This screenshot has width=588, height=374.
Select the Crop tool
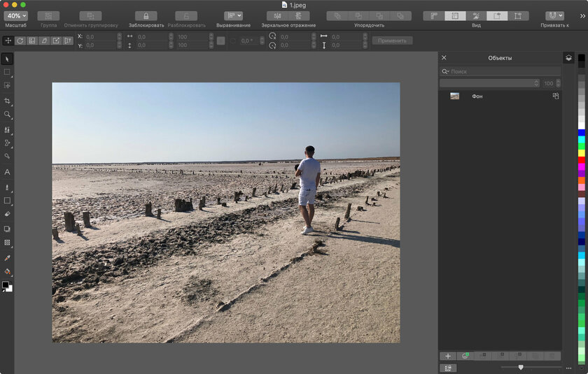pos(7,101)
